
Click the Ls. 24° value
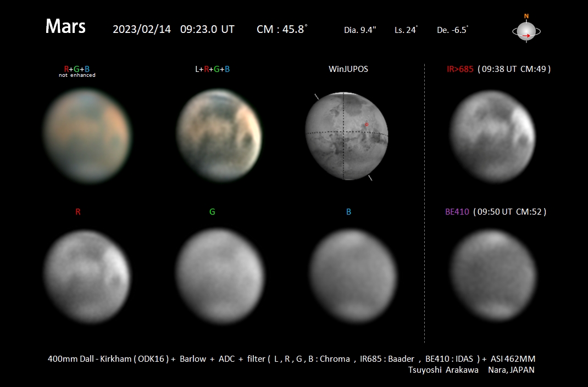[x=406, y=30]
